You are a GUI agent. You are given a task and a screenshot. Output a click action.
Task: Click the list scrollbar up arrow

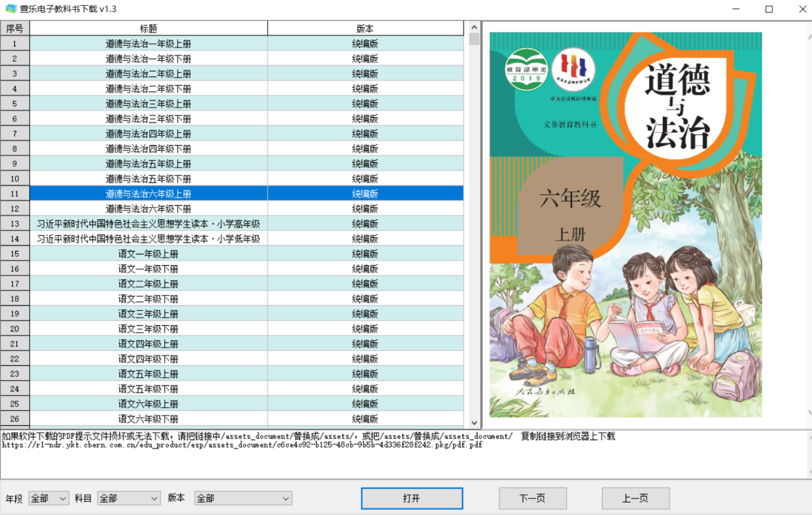point(474,27)
